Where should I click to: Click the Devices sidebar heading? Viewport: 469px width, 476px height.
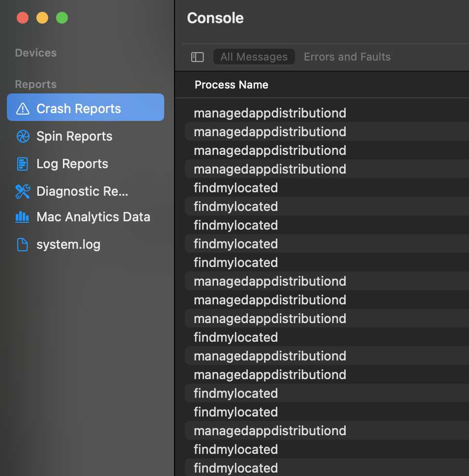(36, 53)
